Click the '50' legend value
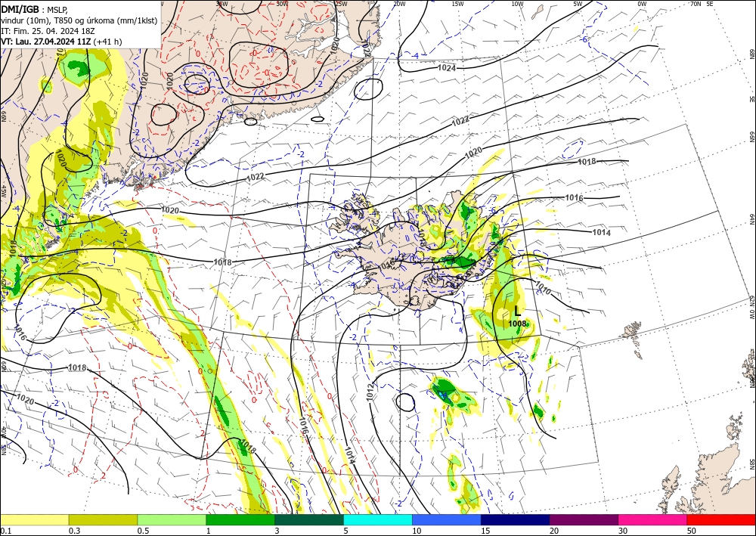Viewport: 756px width, 536px height. click(x=692, y=531)
